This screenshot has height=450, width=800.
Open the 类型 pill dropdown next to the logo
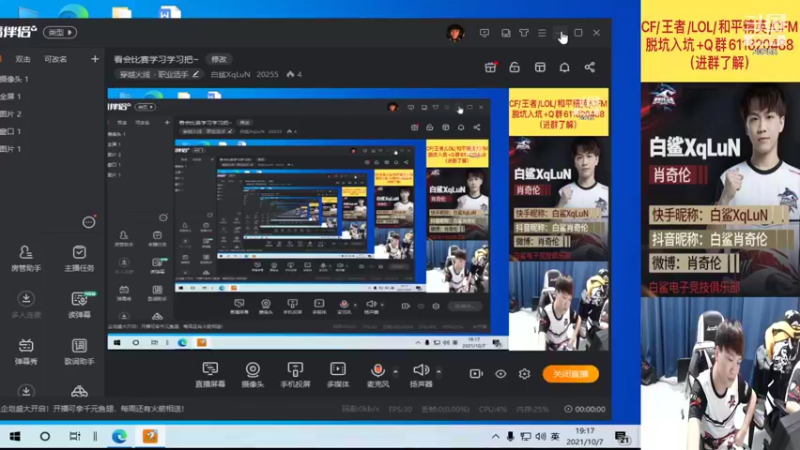coord(60,32)
